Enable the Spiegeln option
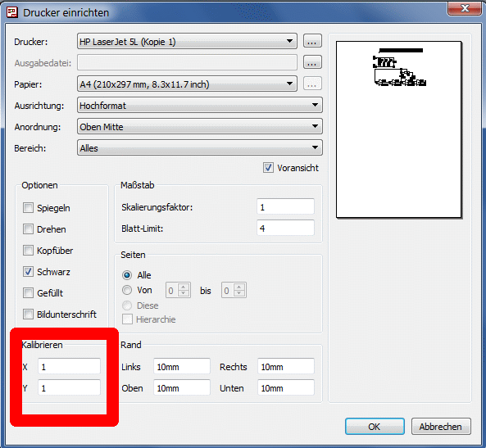 28,207
